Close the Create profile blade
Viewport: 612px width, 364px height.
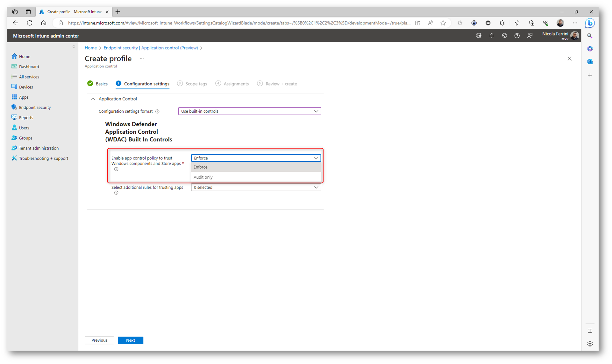pos(570,59)
